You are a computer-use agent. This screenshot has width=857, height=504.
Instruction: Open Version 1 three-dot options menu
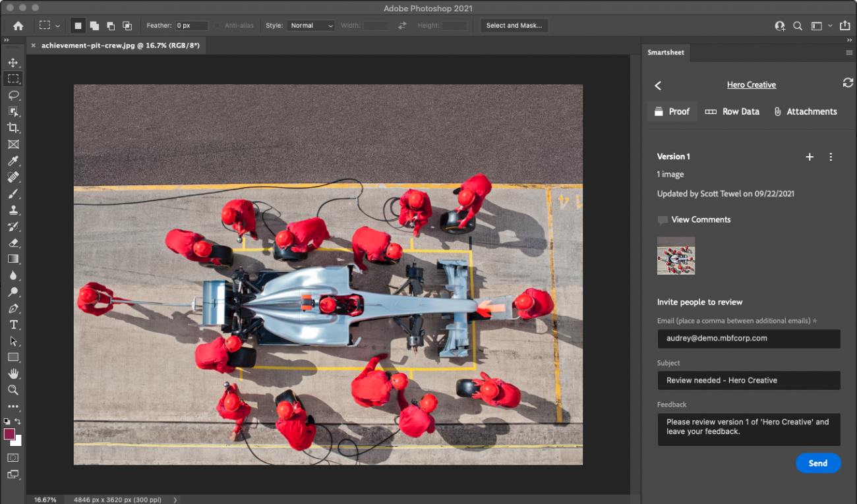coord(831,157)
